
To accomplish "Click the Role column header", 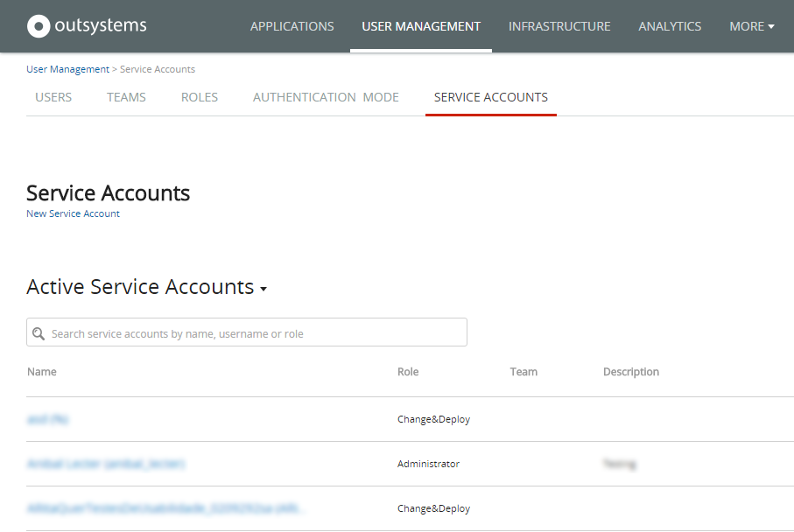I will 408,372.
